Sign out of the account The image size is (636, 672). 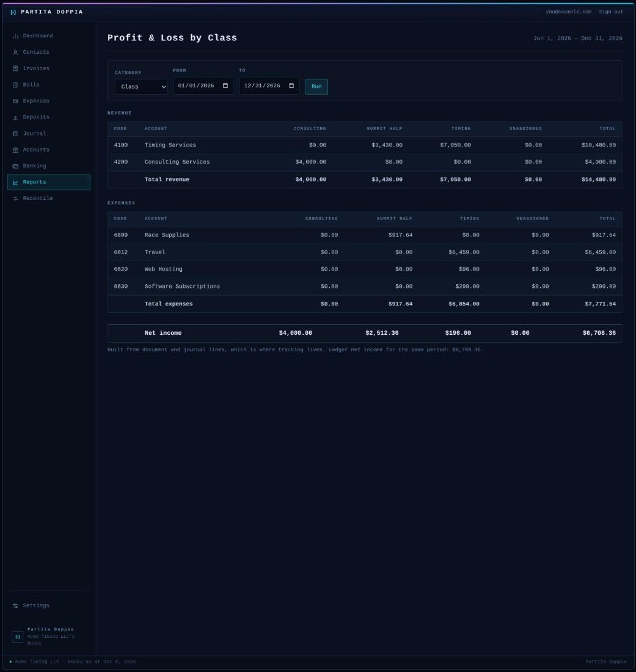[611, 12]
